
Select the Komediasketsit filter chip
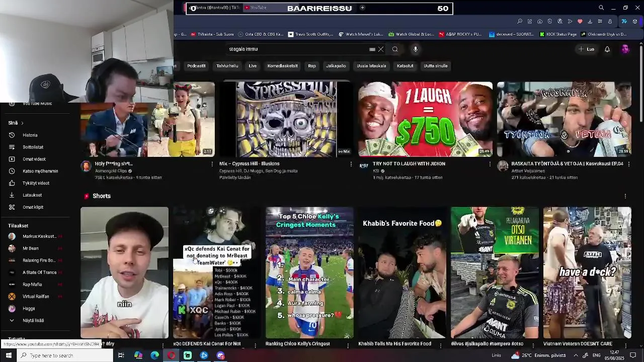tap(282, 66)
